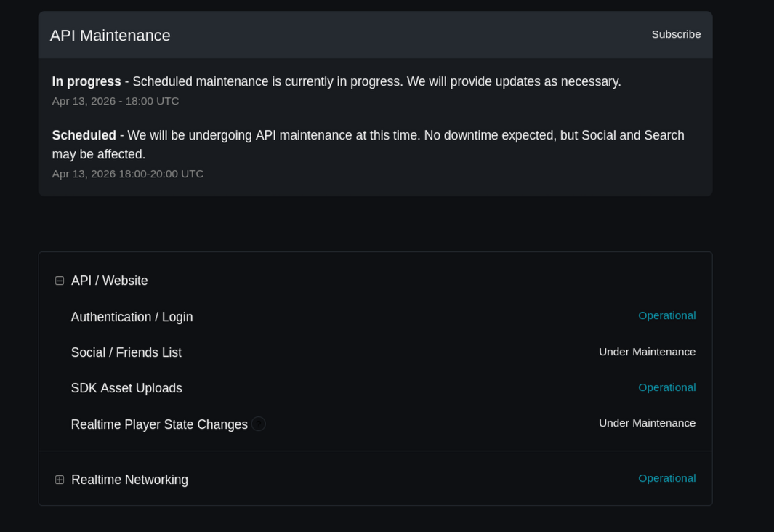Collapse the API / Website group icon
This screenshot has height=532, width=774.
(x=60, y=281)
